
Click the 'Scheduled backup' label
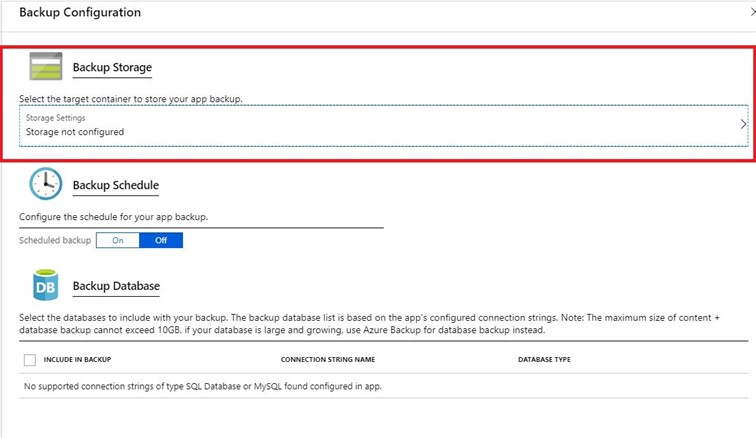[x=55, y=240]
